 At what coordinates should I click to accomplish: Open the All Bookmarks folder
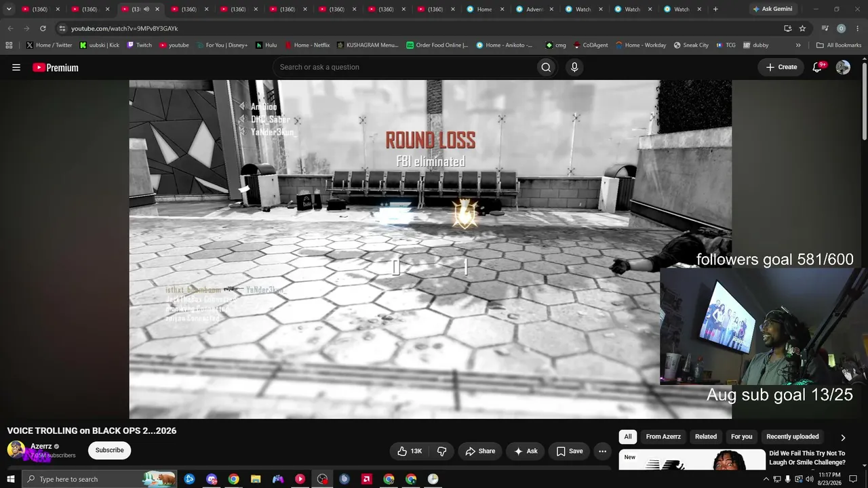point(838,45)
